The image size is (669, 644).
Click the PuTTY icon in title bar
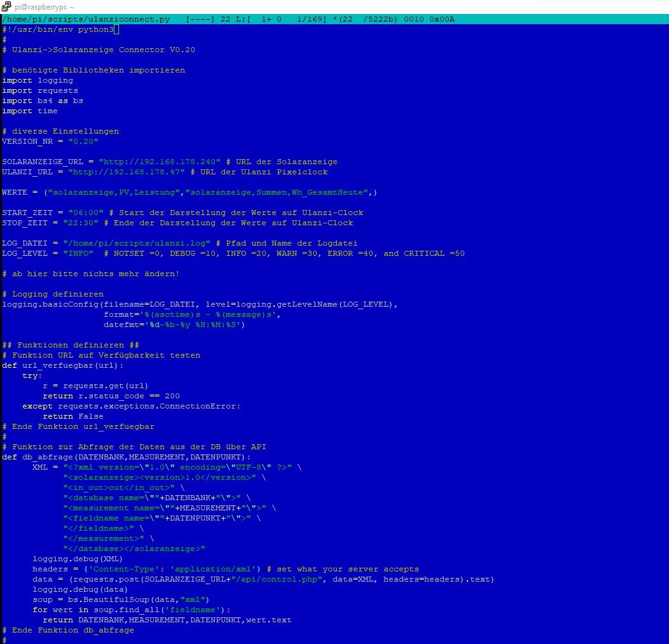(6, 6)
